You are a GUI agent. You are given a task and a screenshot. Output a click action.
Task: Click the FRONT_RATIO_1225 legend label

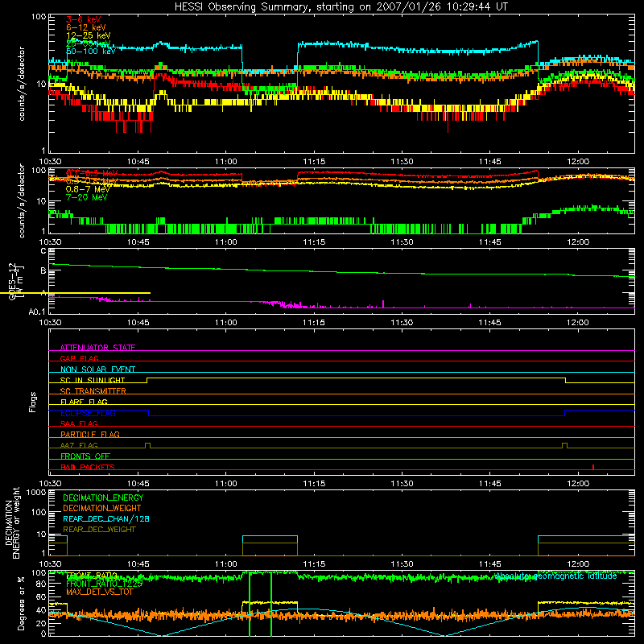point(105,584)
